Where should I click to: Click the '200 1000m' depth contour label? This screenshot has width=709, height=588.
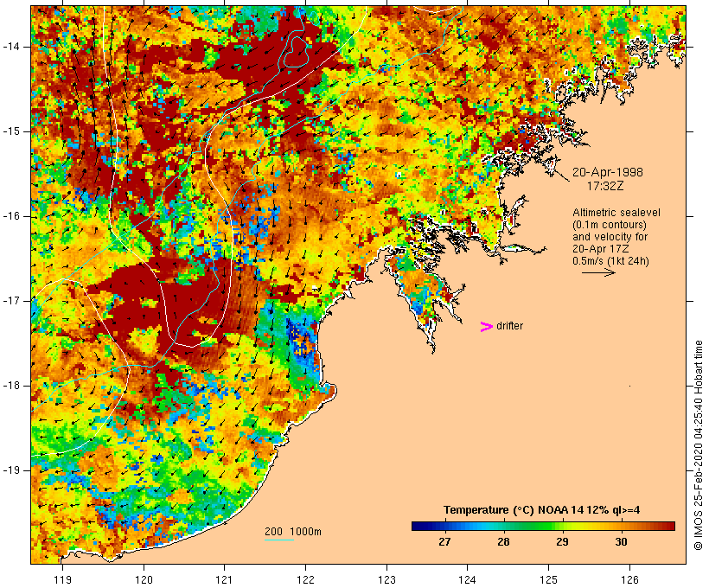pyautogui.click(x=293, y=532)
